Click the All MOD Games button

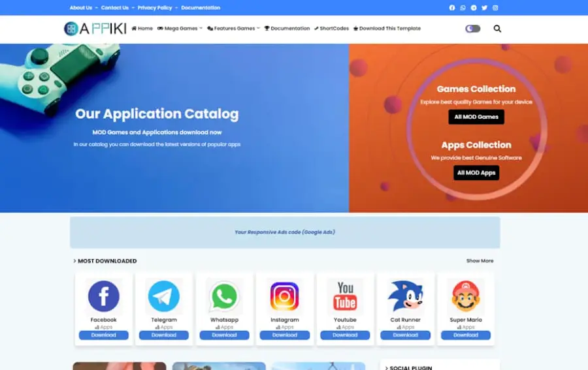pyautogui.click(x=476, y=117)
